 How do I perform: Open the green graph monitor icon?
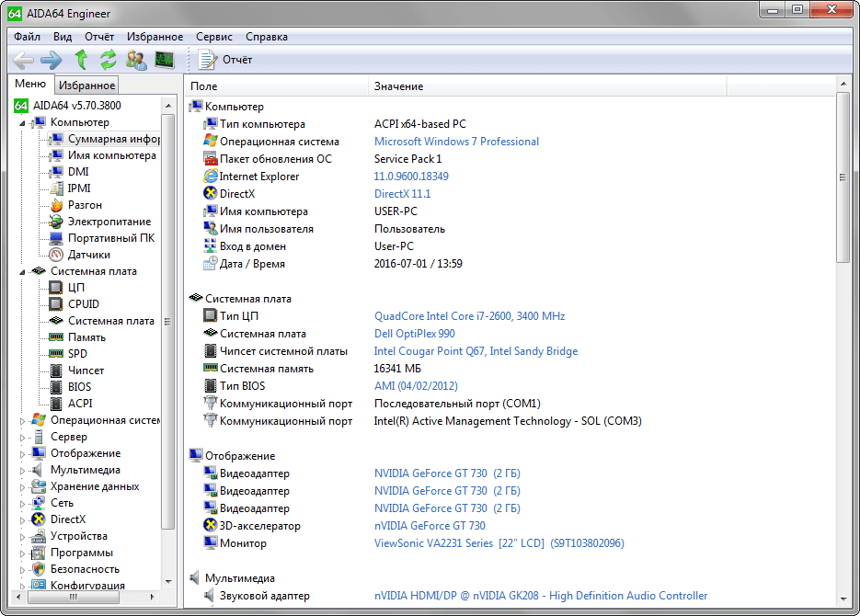click(x=164, y=60)
